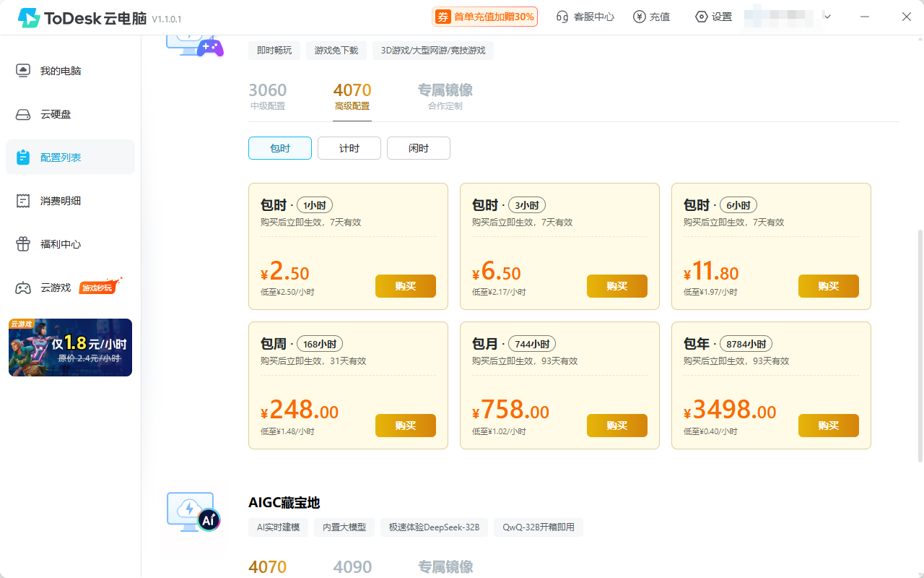Click the AI实时建模 tag
This screenshot has height=578, width=924.
[278, 527]
